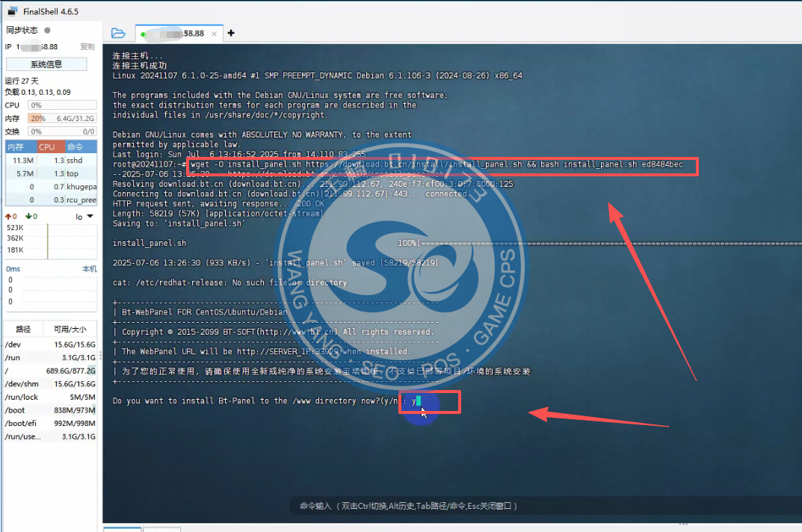
Task: Click the upload speed up-arrow icon
Action: [x=9, y=217]
